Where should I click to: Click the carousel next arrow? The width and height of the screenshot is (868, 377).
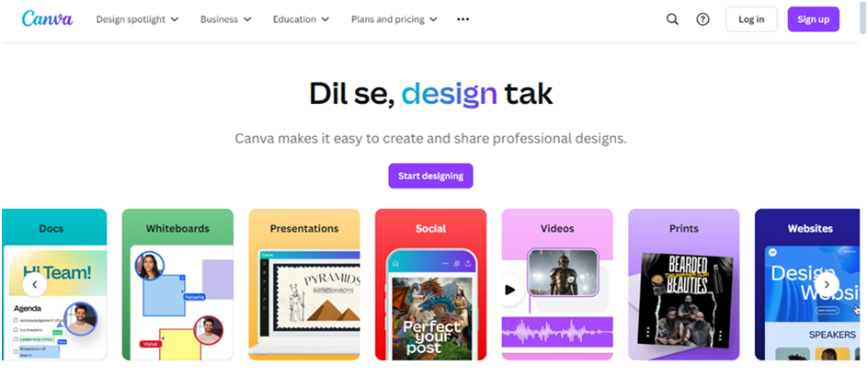coord(827,284)
